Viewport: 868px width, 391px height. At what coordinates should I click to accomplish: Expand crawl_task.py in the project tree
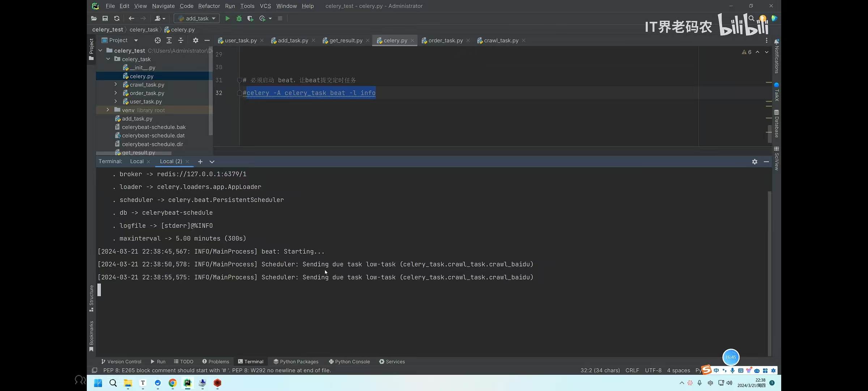pyautogui.click(x=116, y=84)
